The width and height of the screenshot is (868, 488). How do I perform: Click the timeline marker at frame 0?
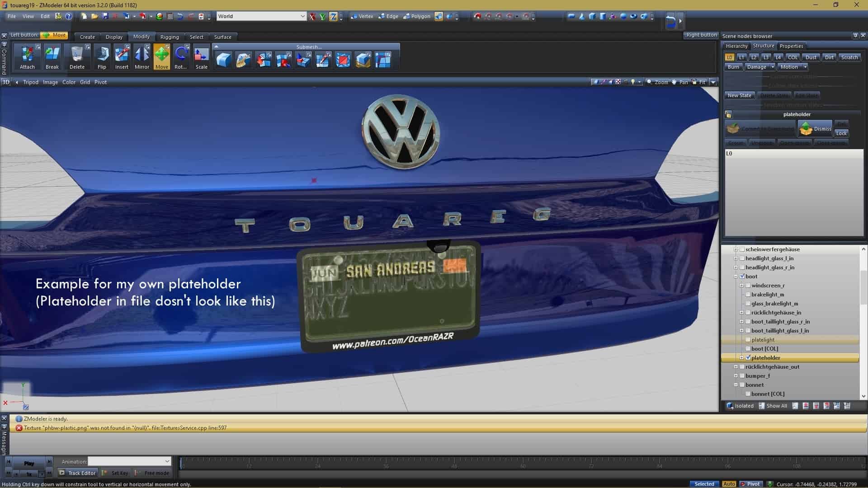point(182,464)
